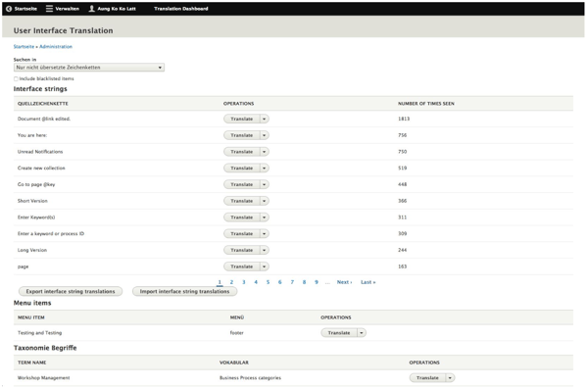The height and width of the screenshot is (388, 588).
Task: Go to pager page 3
Action: coord(244,282)
